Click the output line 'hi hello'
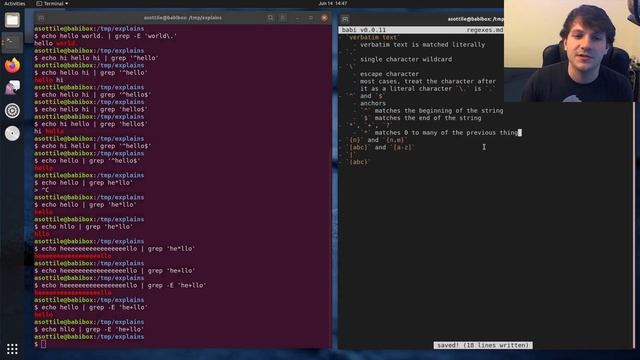640x360 pixels. (49, 131)
